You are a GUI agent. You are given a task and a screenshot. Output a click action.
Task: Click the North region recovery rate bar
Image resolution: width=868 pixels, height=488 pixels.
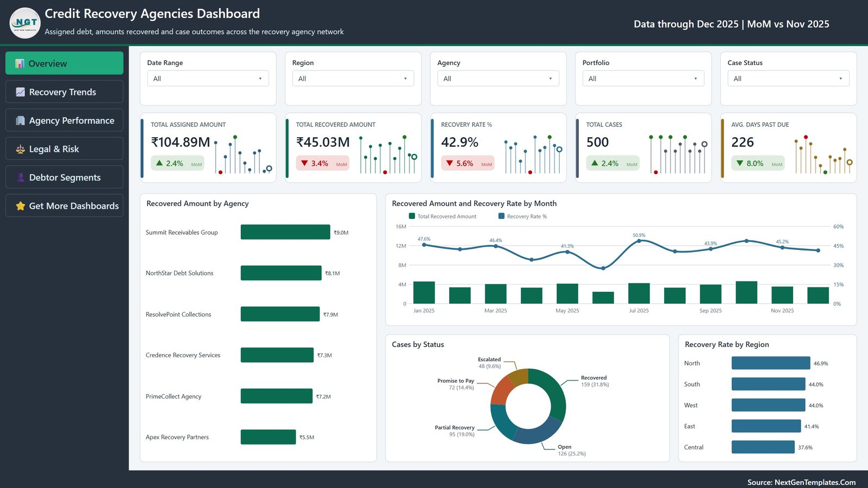click(771, 363)
